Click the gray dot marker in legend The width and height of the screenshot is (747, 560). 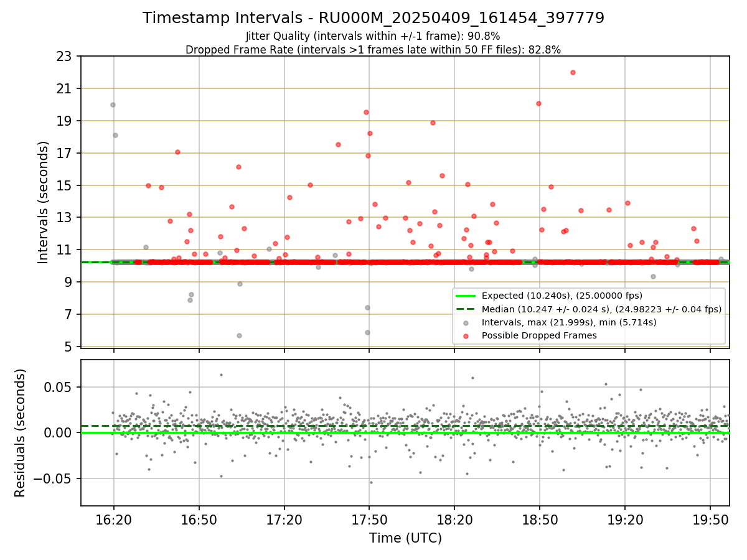466,323
